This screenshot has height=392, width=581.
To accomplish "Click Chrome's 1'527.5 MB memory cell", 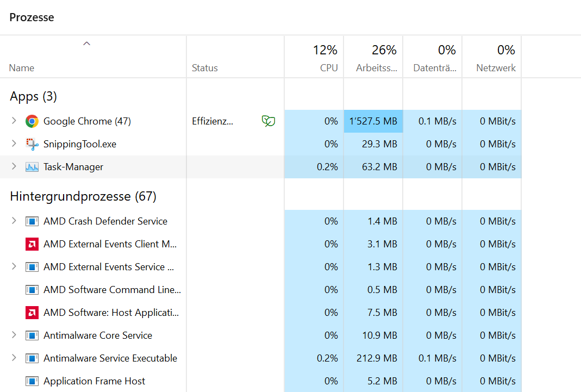I will 373,121.
